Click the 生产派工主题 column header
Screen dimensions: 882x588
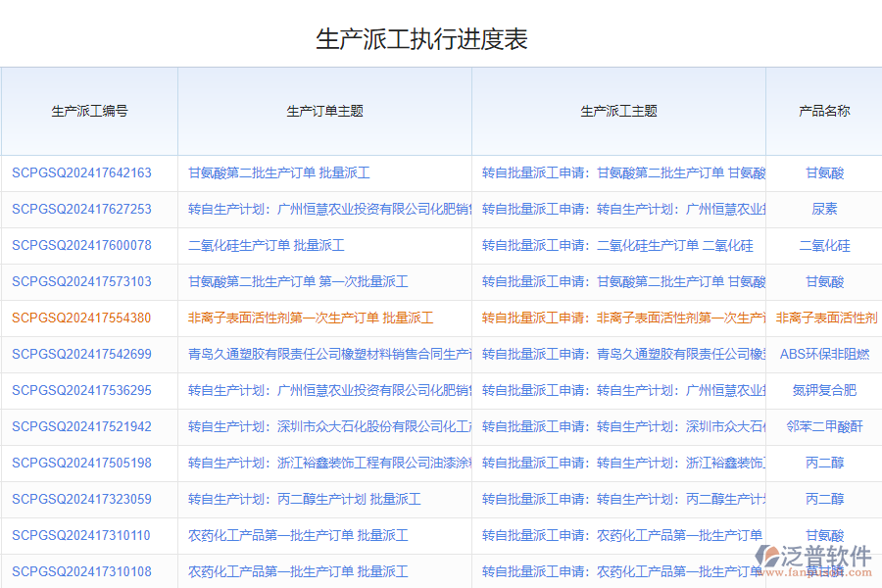618,111
